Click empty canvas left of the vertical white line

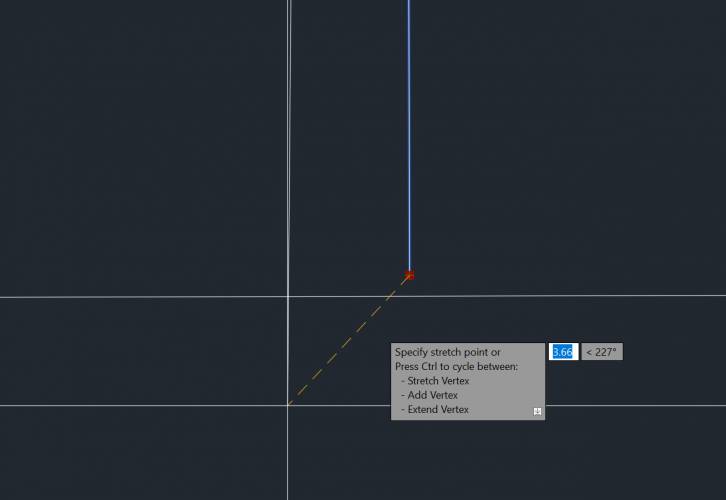[x=140, y=150]
